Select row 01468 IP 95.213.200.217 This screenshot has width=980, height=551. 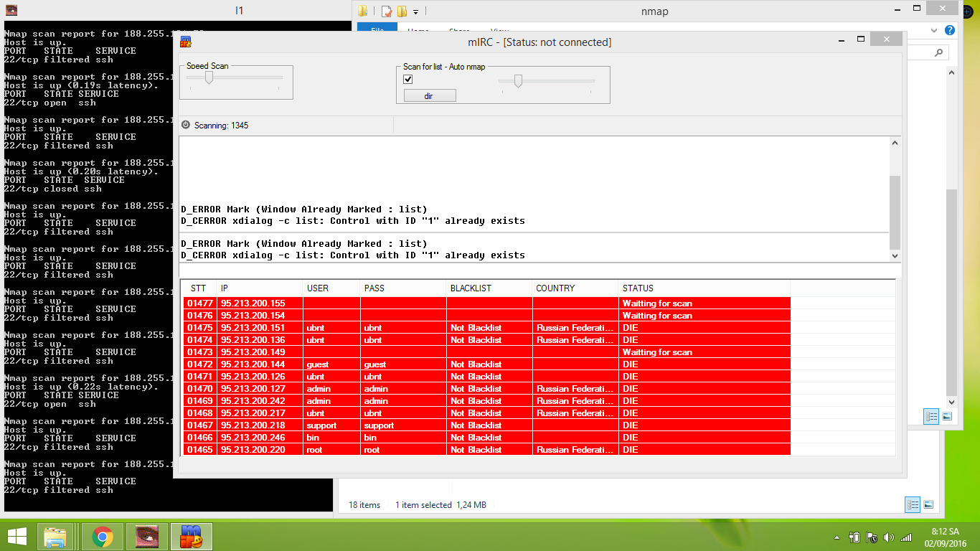click(486, 413)
